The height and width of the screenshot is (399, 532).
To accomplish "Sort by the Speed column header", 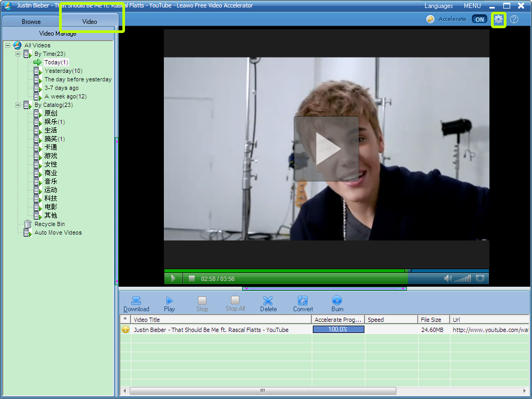I will [392, 320].
